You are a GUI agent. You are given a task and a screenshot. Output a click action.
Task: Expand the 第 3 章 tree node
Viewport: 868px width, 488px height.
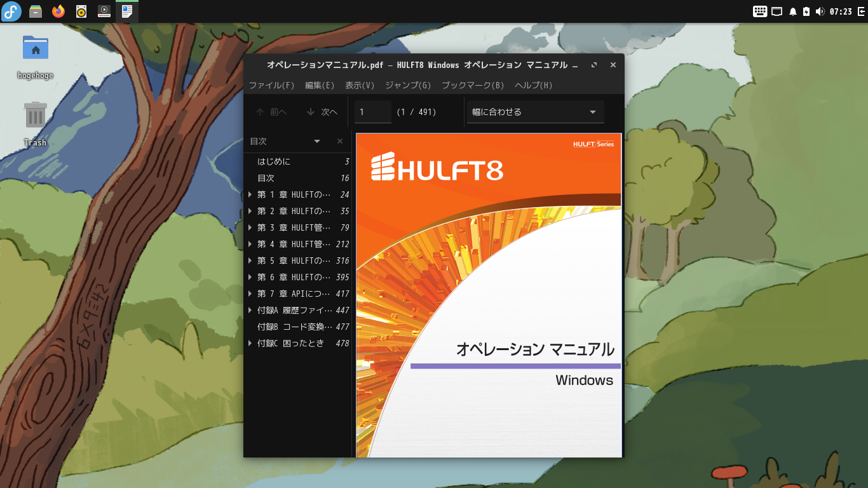click(x=250, y=227)
